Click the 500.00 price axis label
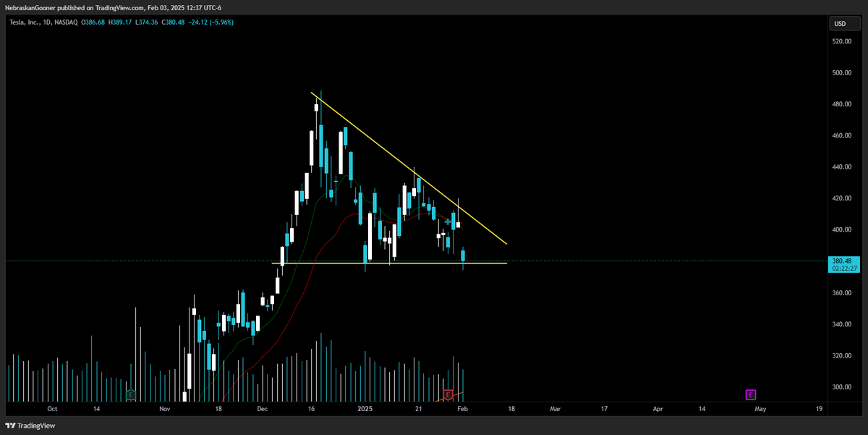Image resolution: width=868 pixels, height=435 pixels. tap(841, 72)
